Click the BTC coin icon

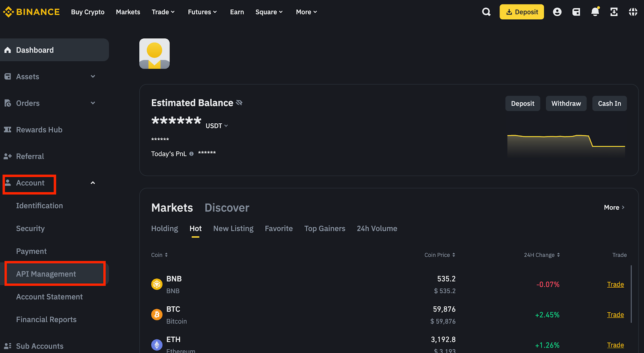(x=157, y=314)
